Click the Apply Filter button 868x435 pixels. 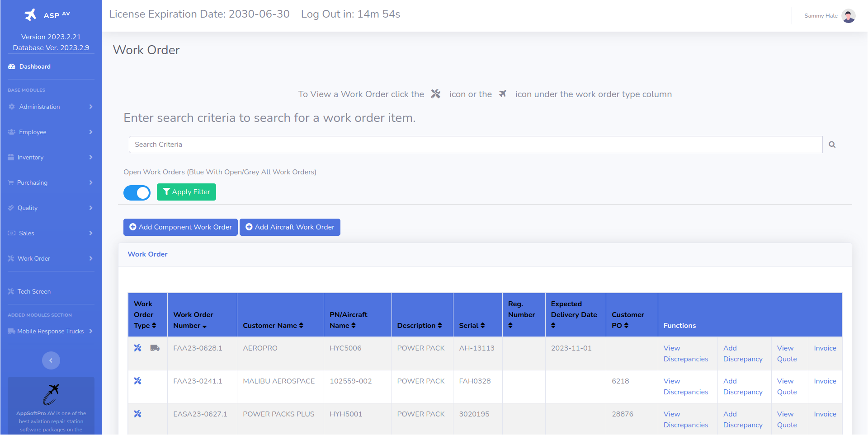(186, 192)
